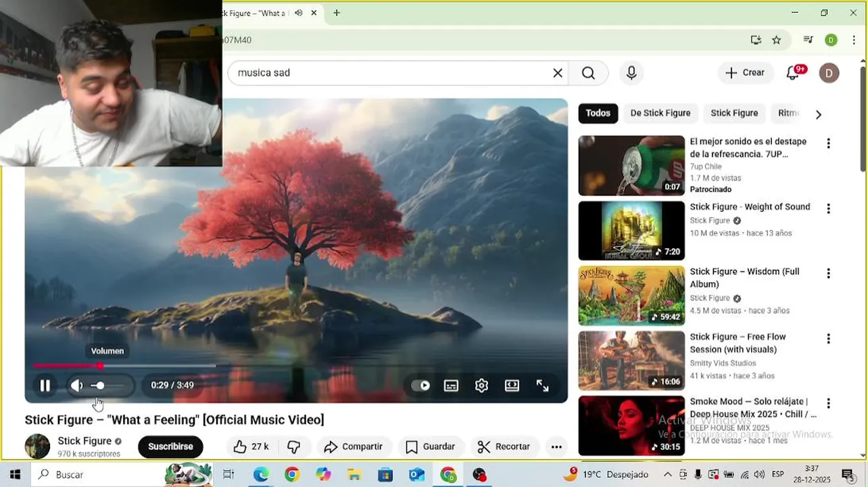This screenshot has width=868, height=487.
Task: Open Microsoft Store from the taskbar
Action: pyautogui.click(x=385, y=475)
